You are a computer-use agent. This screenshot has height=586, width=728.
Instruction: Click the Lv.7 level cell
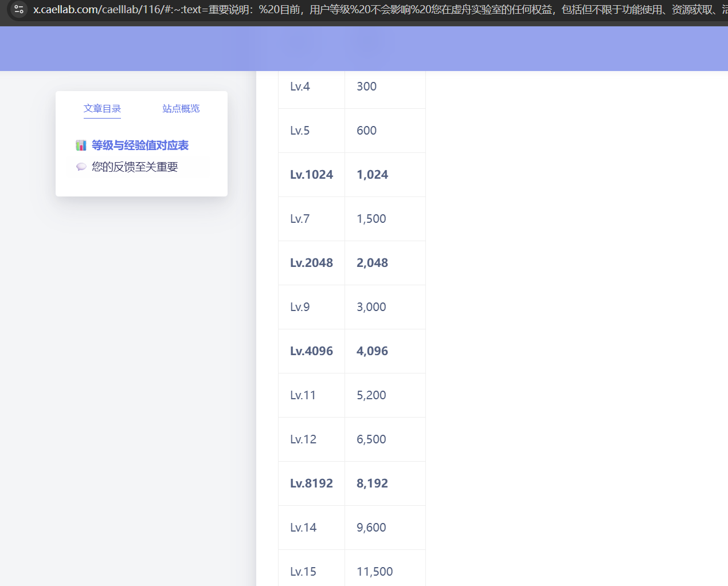pos(300,219)
